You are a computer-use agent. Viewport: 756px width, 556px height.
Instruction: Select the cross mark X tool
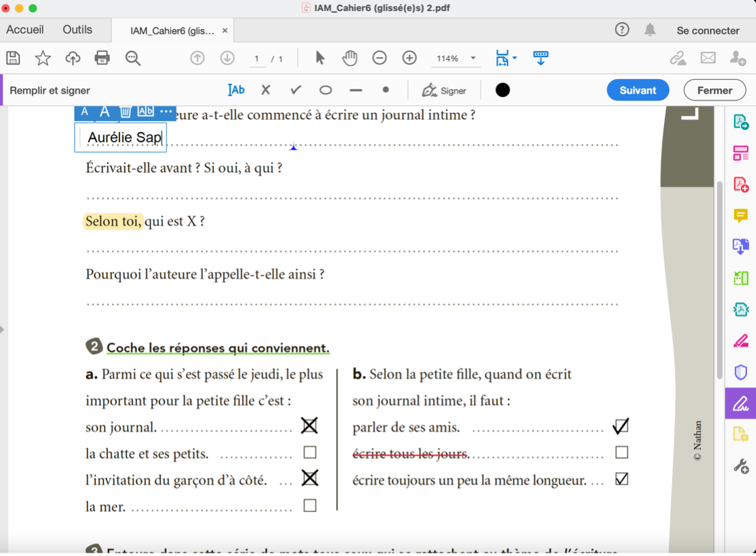coord(266,90)
